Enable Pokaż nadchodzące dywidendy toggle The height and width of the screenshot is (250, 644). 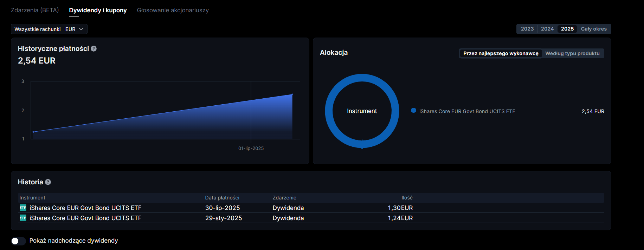[18, 241]
